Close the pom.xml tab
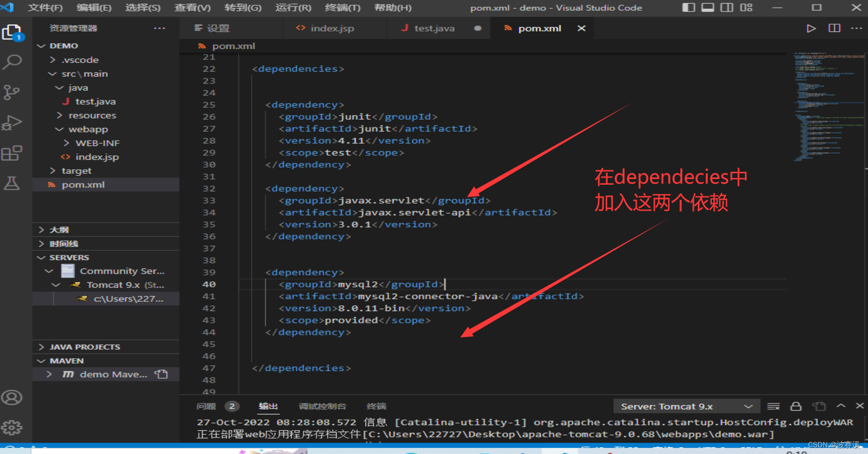868x454 pixels. pyautogui.click(x=581, y=28)
